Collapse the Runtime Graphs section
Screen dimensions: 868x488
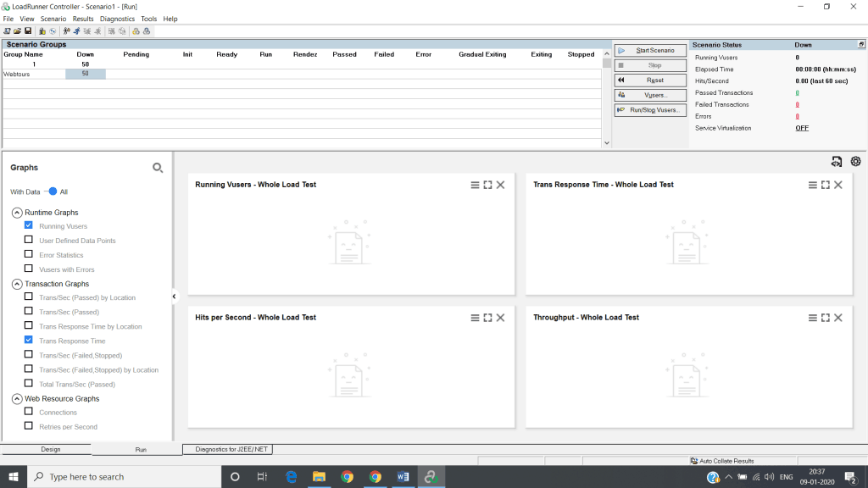[17, 213]
